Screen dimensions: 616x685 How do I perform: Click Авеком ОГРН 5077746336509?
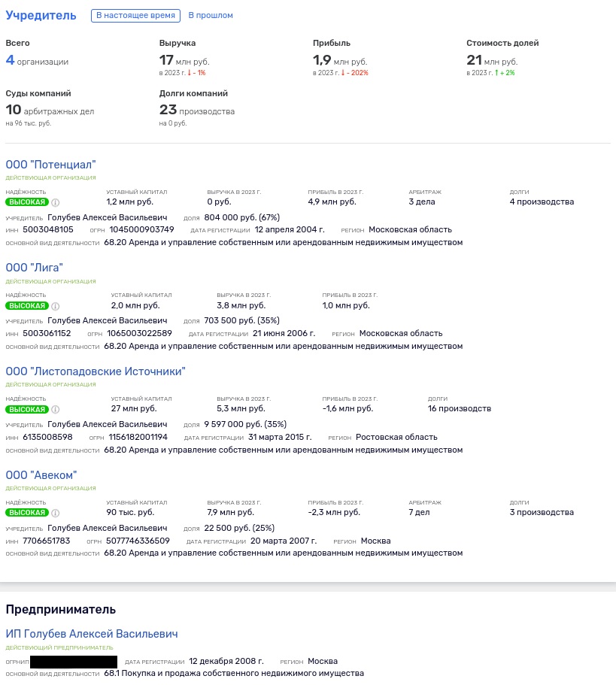(x=138, y=541)
